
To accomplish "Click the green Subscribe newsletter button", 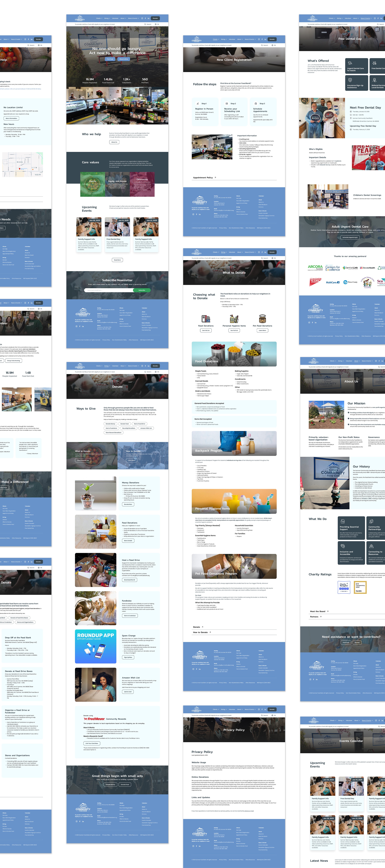I will point(142,290).
